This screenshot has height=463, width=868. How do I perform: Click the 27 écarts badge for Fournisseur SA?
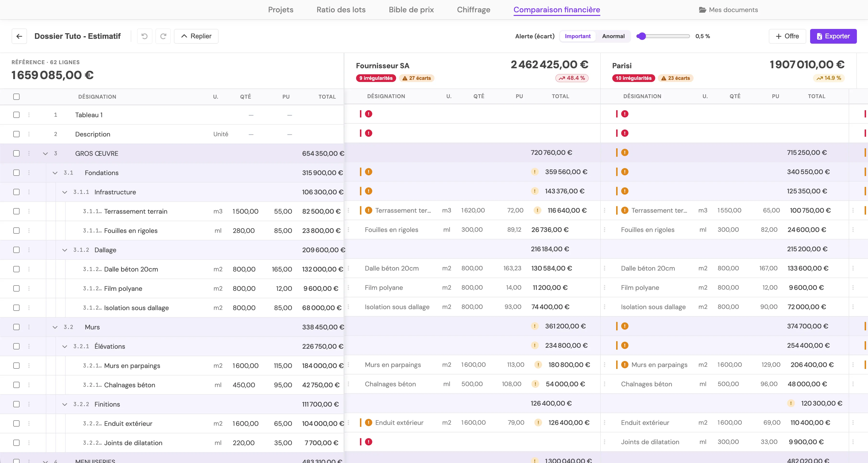416,78
